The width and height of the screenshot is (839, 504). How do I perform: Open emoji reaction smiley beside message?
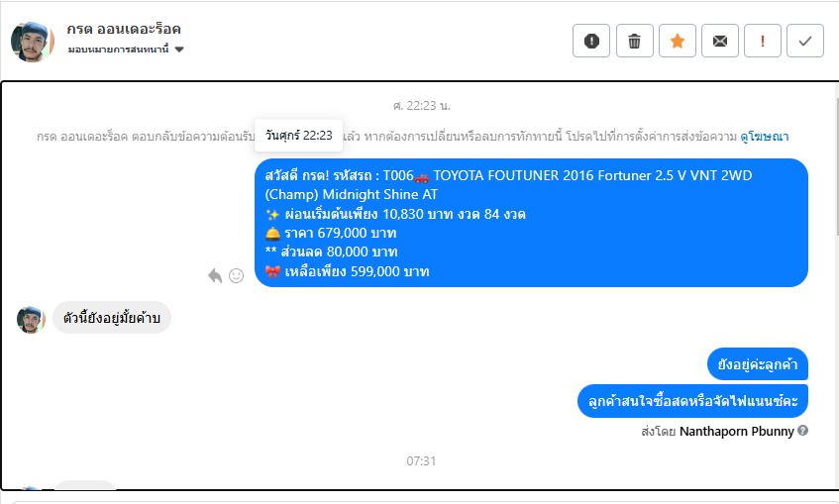click(236, 275)
